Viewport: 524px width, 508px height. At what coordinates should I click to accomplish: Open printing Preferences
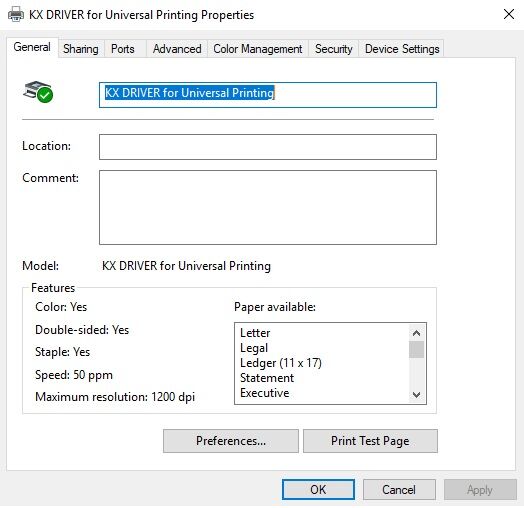[x=231, y=441]
